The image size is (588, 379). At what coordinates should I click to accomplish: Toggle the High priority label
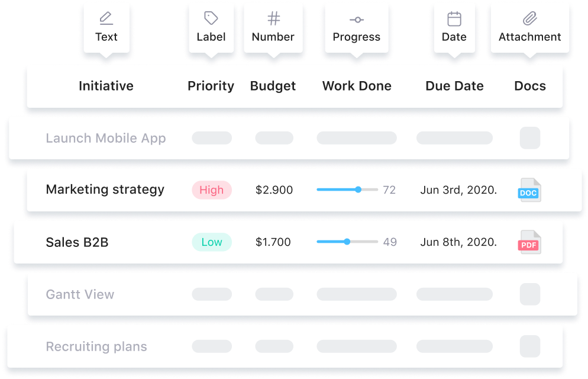[211, 189]
